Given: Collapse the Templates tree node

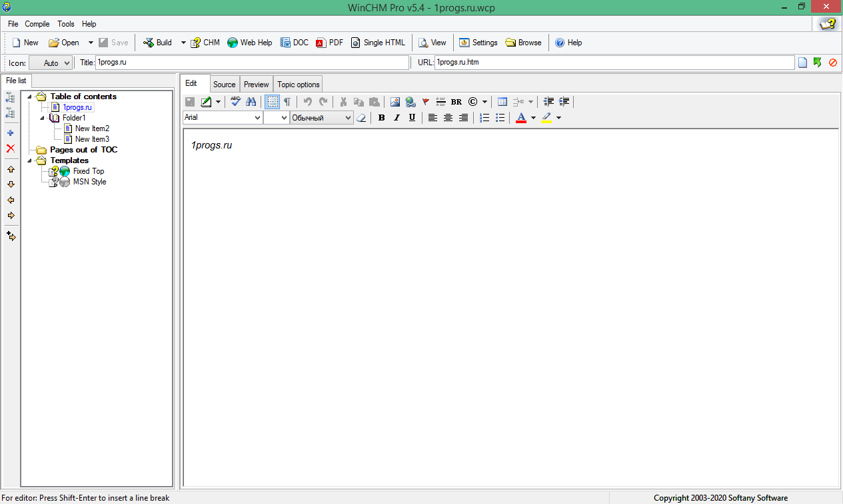Looking at the screenshot, I should tap(30, 160).
